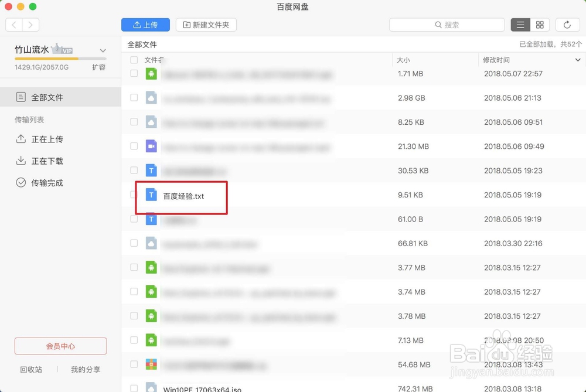Click the VIP crown badge
This screenshot has height=392, width=586.
coord(62,49)
